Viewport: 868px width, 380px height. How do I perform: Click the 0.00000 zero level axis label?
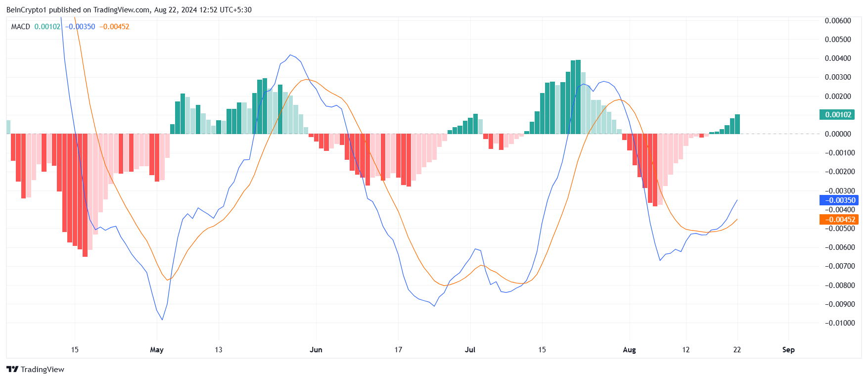838,134
